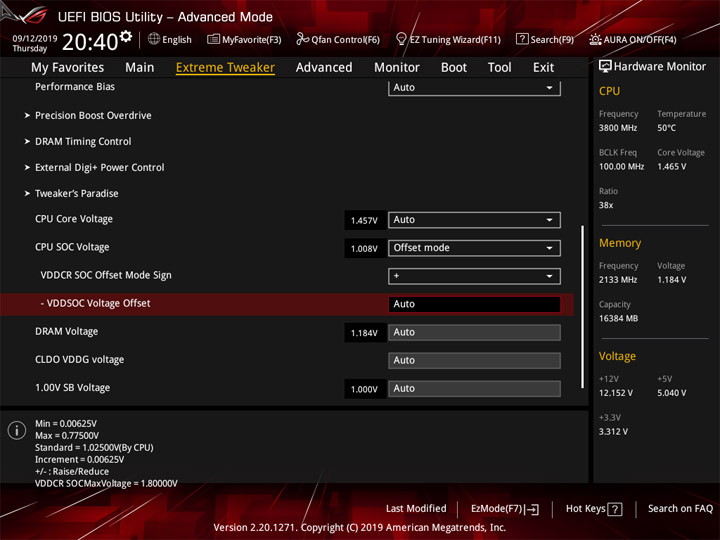Click the CPU frequency 3800 MHz value
This screenshot has height=540, width=720.
coord(618,128)
